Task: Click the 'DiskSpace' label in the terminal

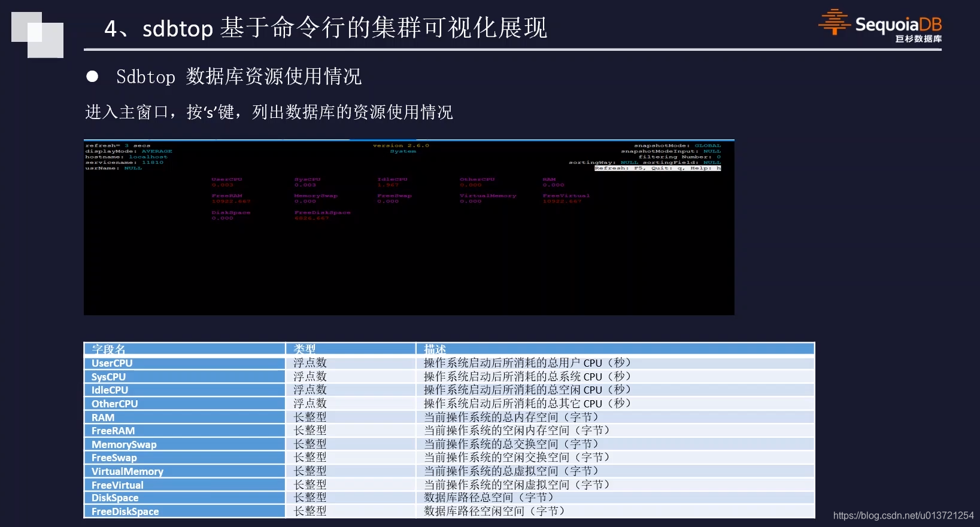Action: coord(231,212)
